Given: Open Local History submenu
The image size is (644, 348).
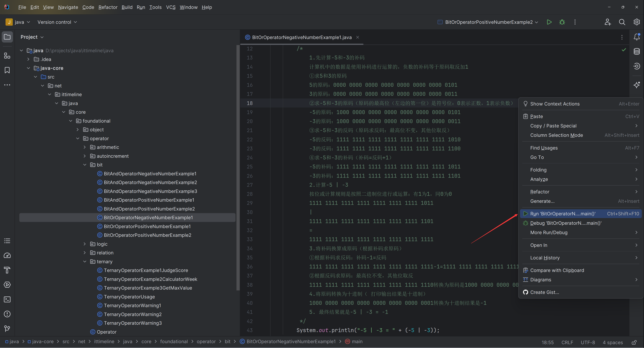Looking at the screenshot, I should tap(581, 258).
